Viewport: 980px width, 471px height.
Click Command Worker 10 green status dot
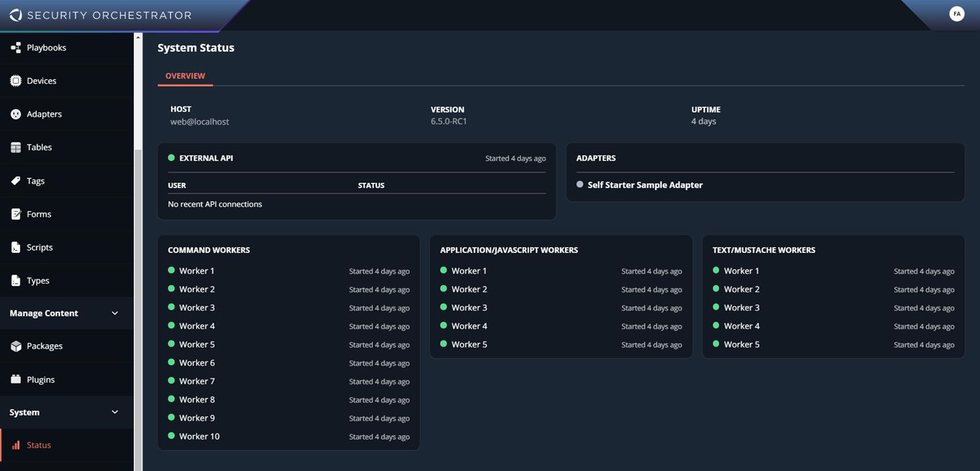coord(171,436)
